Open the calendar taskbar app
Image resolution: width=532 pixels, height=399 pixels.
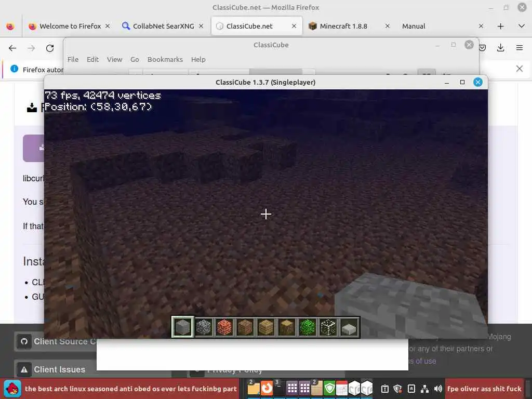(x=342, y=389)
